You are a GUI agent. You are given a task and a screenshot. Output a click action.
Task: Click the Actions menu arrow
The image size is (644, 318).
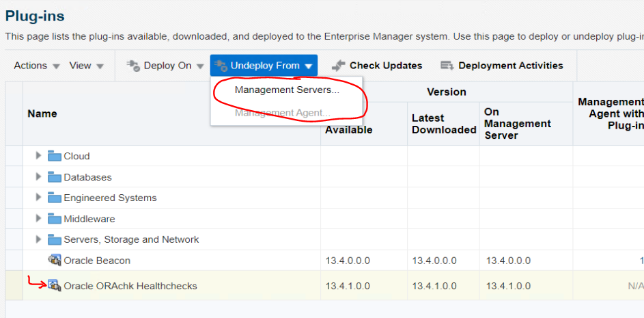57,66
